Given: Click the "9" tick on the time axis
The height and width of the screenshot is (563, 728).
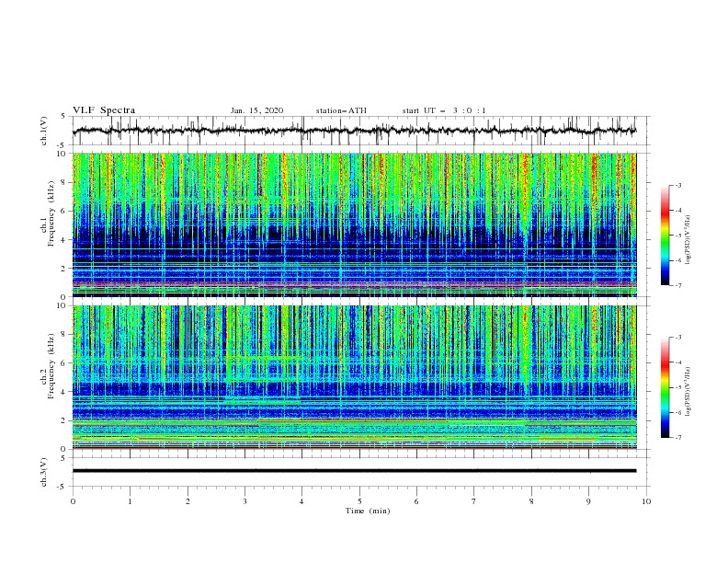Looking at the screenshot, I should 588,501.
